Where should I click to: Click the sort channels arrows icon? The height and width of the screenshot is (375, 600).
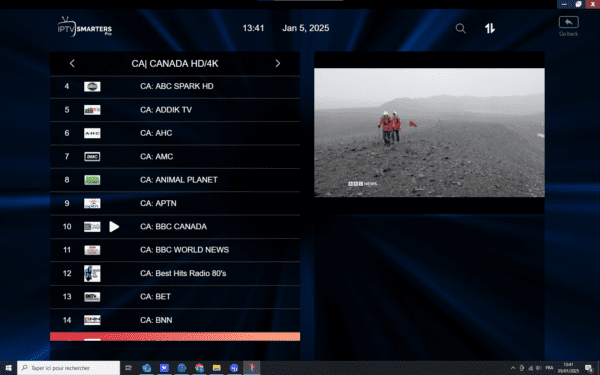tap(490, 28)
